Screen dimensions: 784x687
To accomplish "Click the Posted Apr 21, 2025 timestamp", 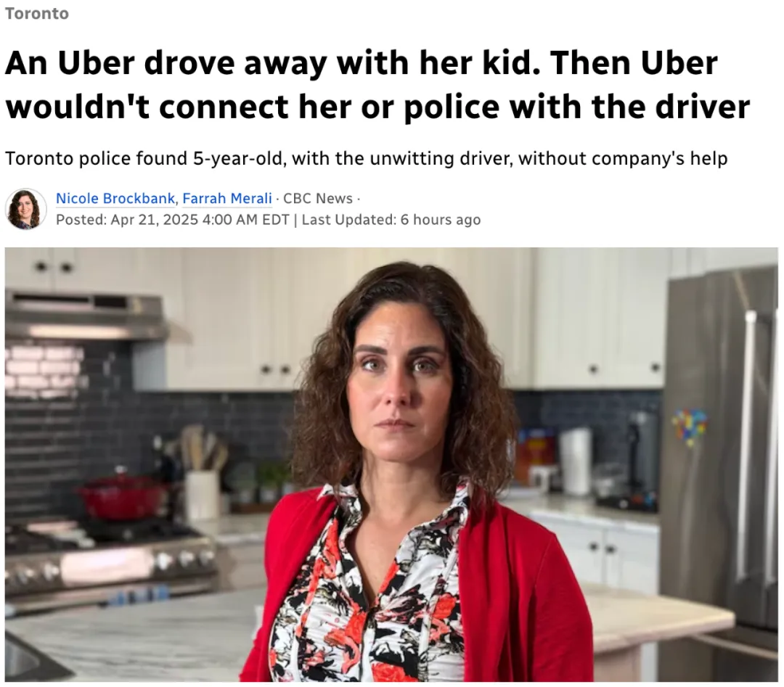I will pyautogui.click(x=173, y=220).
